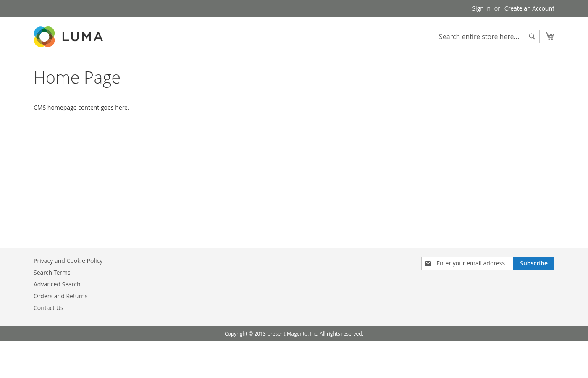
Task: Click the Magento copyright notice
Action: click(x=294, y=334)
